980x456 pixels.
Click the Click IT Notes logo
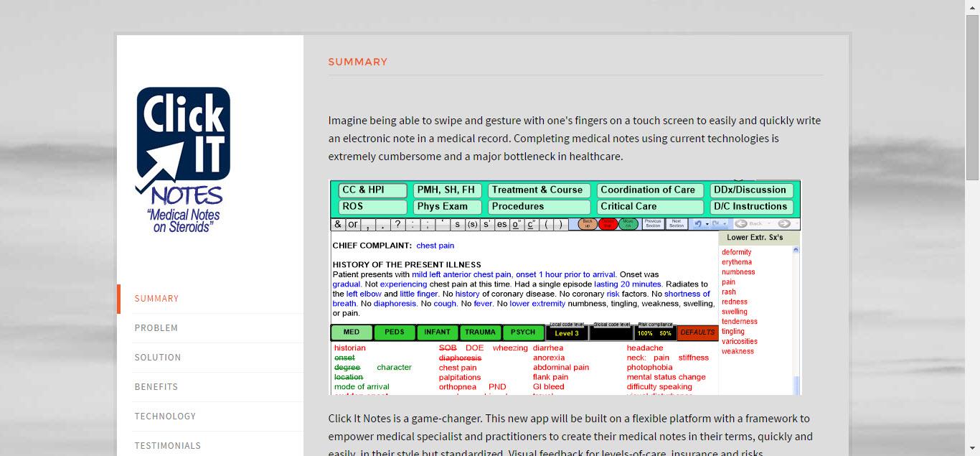[183, 160]
